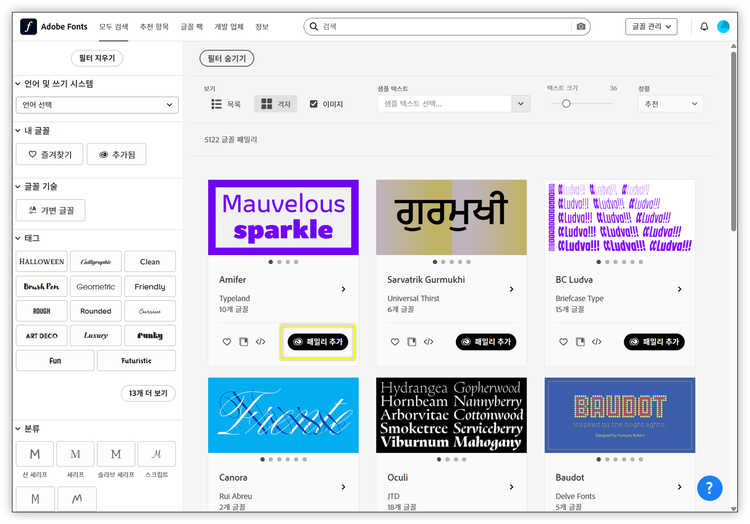This screenshot has height=524, width=750.
Task: Open the sort order dropdown
Action: pyautogui.click(x=671, y=104)
